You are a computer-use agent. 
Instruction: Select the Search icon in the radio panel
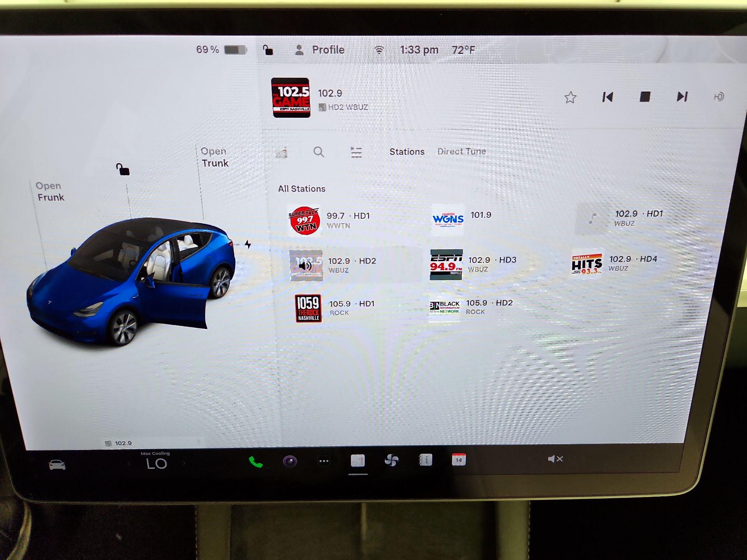coord(319,152)
